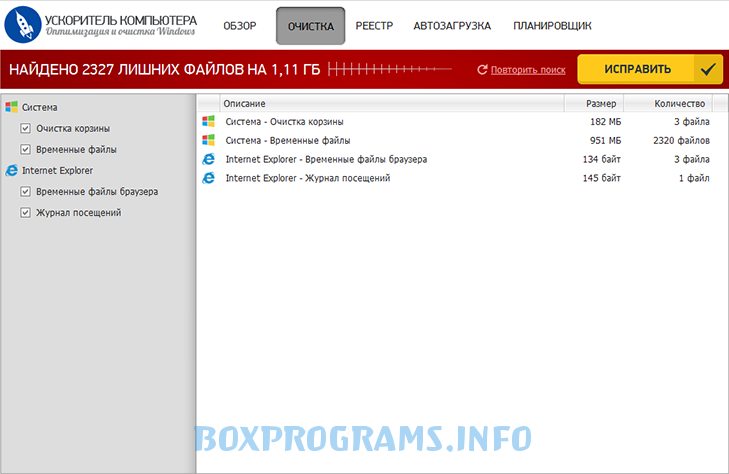Uncheck Очистка корзины checkbox

tap(26, 128)
